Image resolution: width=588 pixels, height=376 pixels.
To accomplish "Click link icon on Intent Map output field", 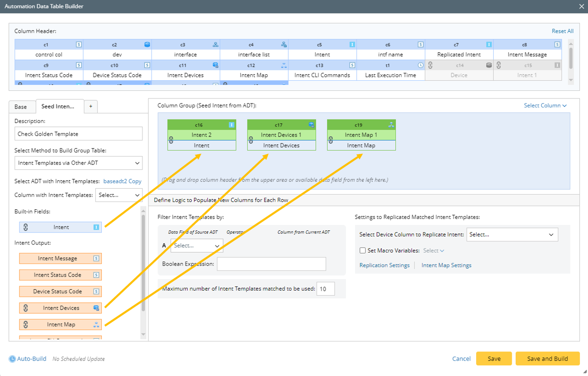I will coord(26,324).
